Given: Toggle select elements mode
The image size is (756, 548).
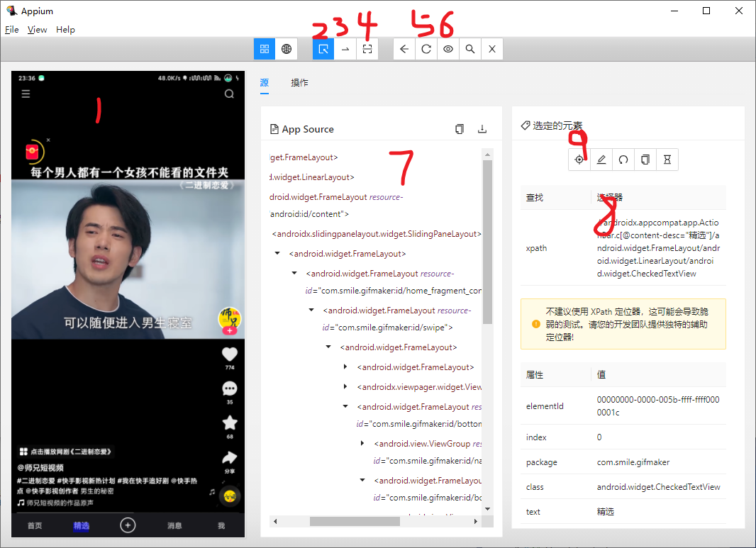Looking at the screenshot, I should [323, 49].
